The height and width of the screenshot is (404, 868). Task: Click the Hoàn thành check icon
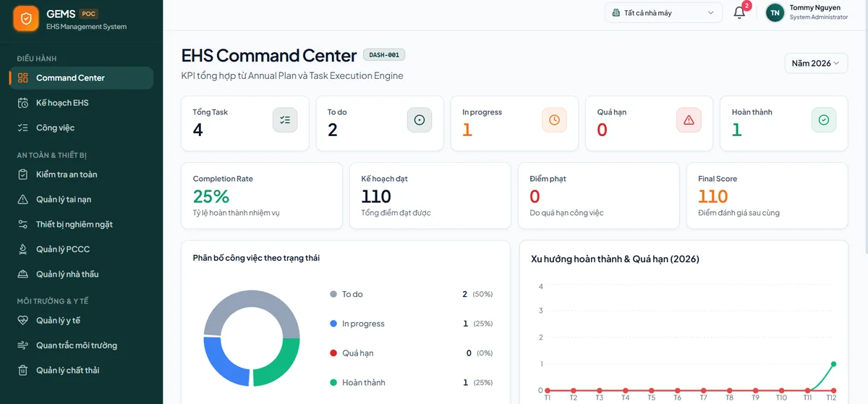[x=823, y=120]
